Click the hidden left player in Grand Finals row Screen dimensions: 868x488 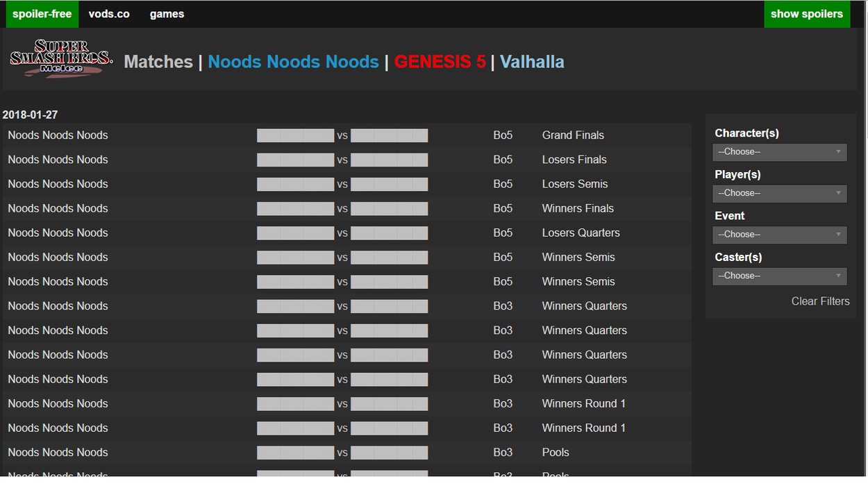295,135
